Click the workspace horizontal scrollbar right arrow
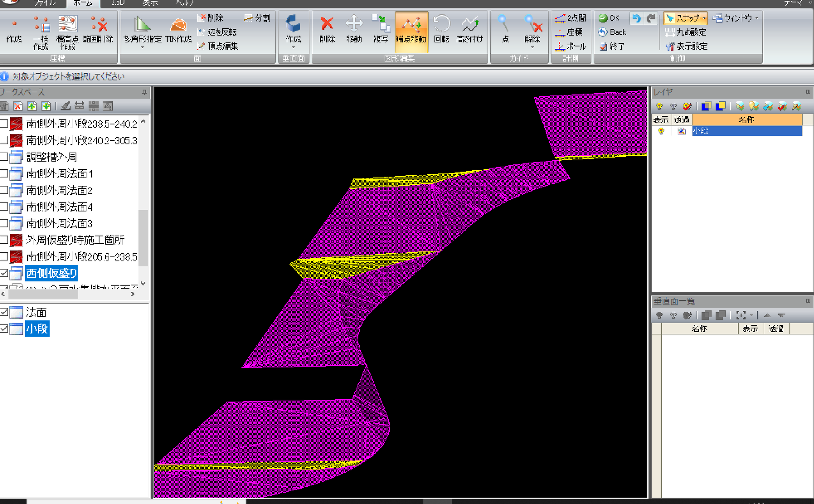The height and width of the screenshot is (504, 814). pyautogui.click(x=133, y=294)
